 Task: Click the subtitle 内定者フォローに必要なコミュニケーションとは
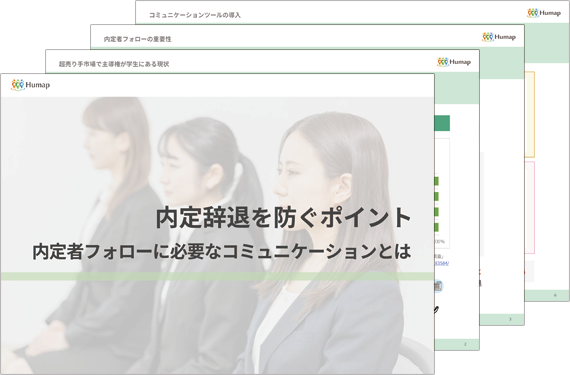point(222,252)
